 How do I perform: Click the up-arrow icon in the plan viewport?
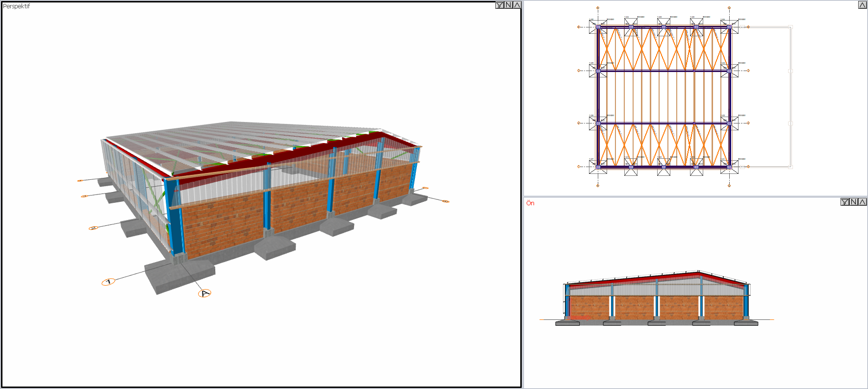pos(863,5)
